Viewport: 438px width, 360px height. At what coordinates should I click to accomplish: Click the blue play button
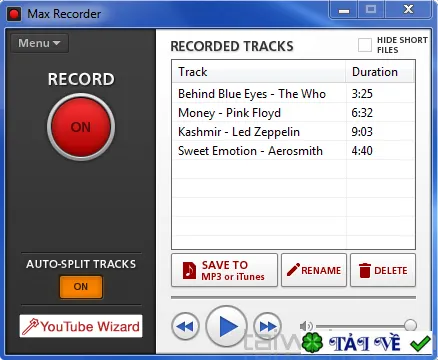[227, 326]
